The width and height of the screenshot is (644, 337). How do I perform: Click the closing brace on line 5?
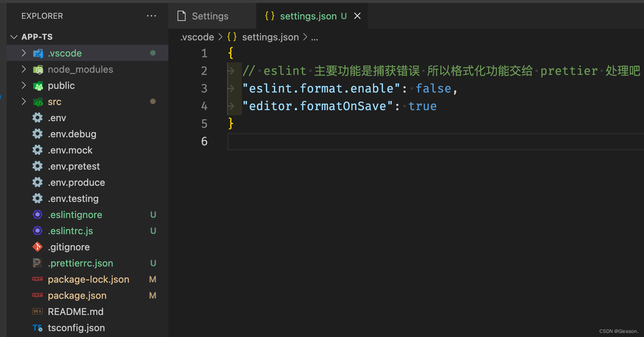[231, 123]
